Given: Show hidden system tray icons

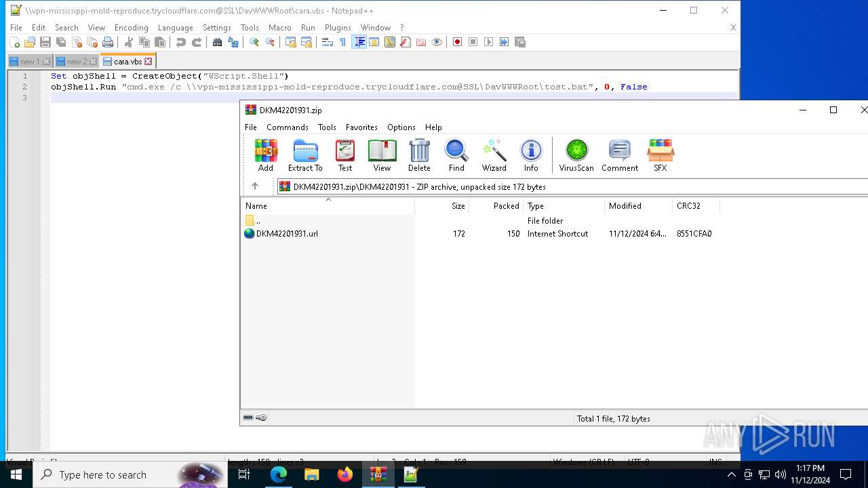Looking at the screenshot, I should (731, 474).
